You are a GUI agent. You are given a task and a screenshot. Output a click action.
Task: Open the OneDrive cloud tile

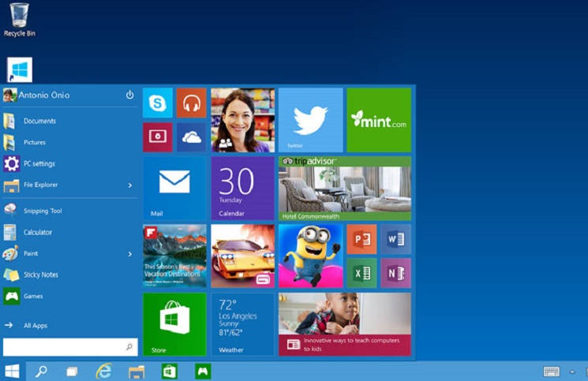pos(191,137)
